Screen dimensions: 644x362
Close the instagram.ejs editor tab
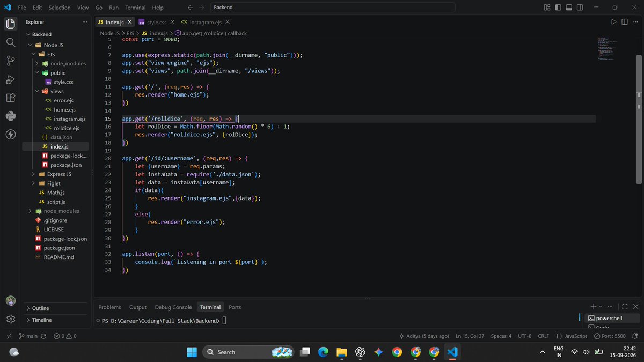(x=227, y=22)
